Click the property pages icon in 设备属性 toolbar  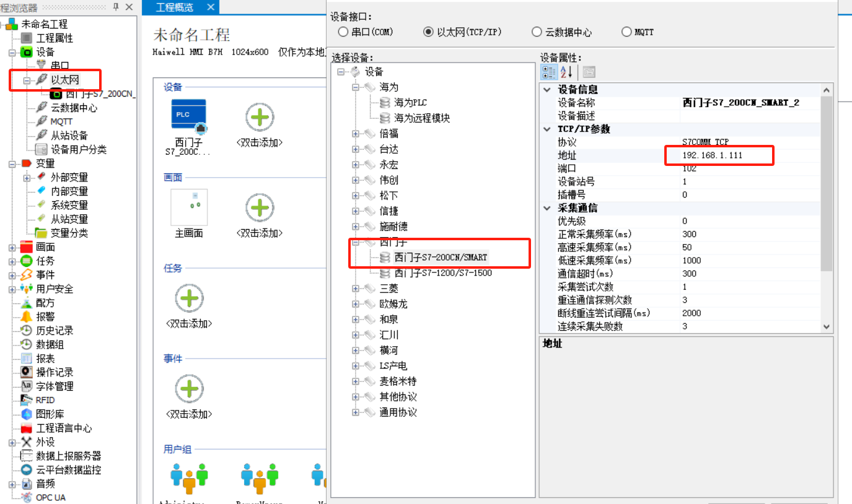coord(589,72)
